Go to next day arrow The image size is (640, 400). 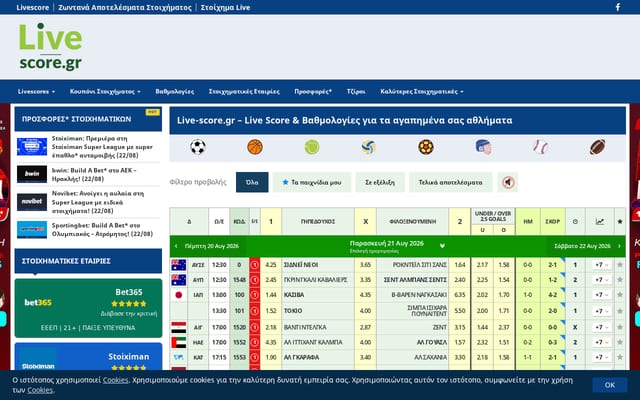coord(619,246)
